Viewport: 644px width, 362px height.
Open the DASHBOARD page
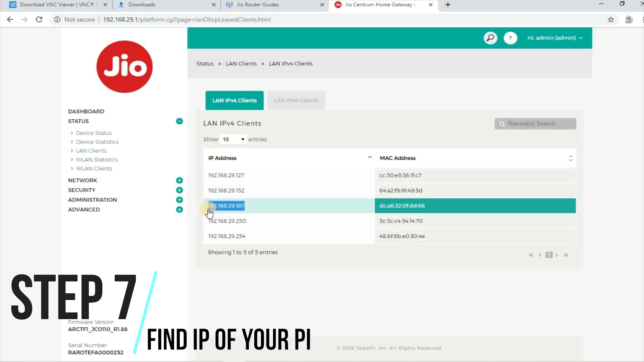pos(86,111)
